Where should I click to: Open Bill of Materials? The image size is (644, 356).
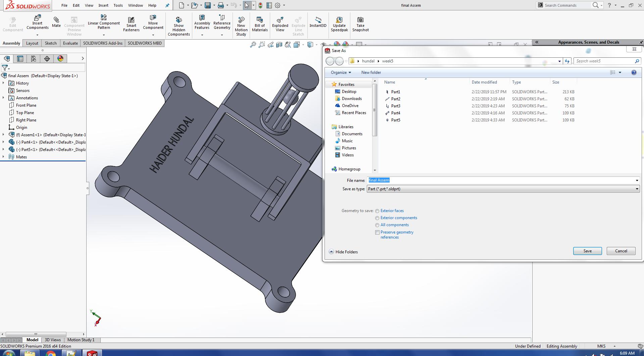(x=260, y=20)
